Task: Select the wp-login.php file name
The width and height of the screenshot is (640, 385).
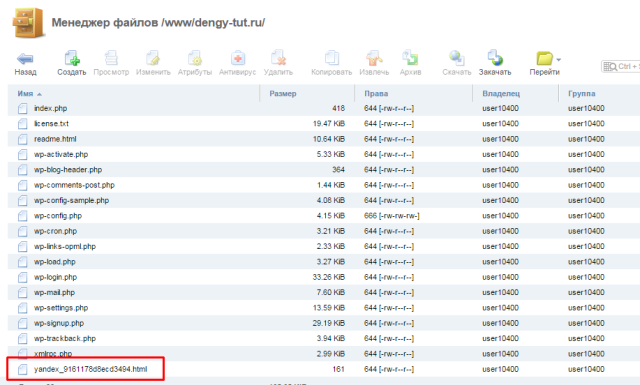Action: point(55,277)
